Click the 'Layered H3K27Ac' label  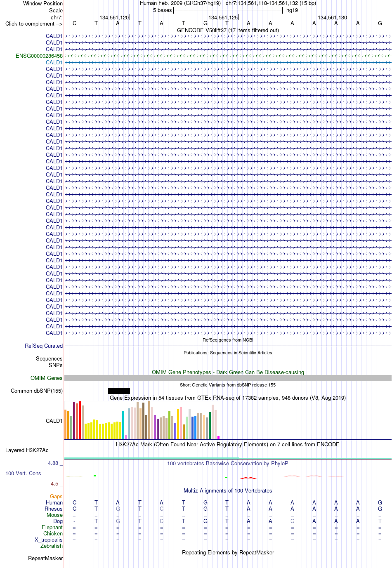pos(27,450)
